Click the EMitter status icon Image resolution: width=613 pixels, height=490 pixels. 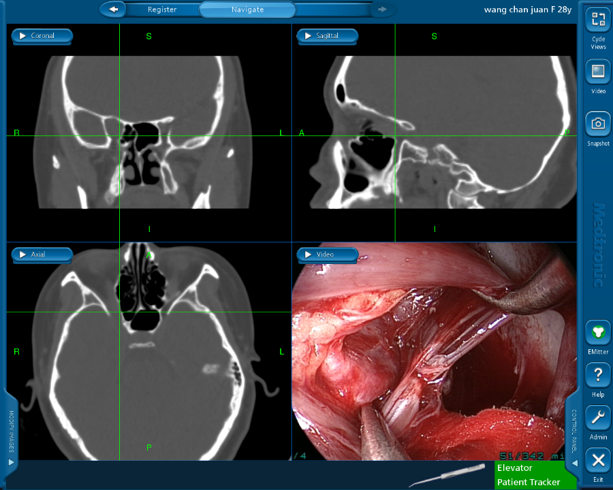[x=597, y=332]
